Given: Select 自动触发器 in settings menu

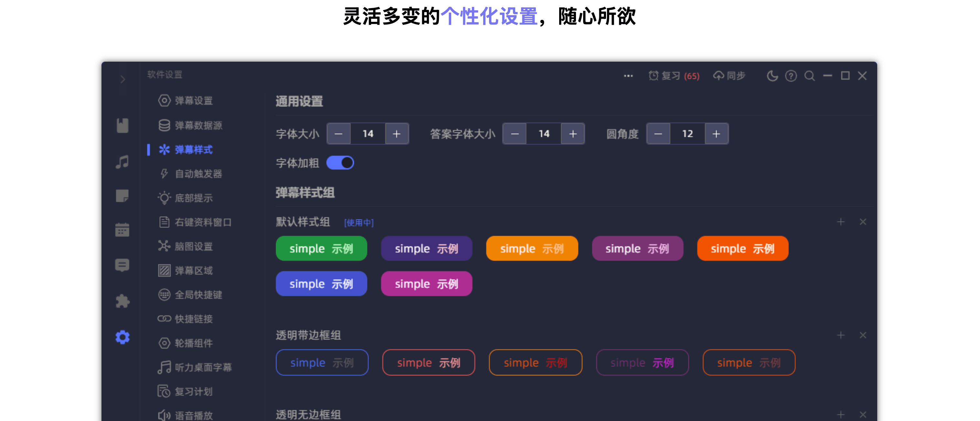Looking at the screenshot, I should [x=190, y=174].
